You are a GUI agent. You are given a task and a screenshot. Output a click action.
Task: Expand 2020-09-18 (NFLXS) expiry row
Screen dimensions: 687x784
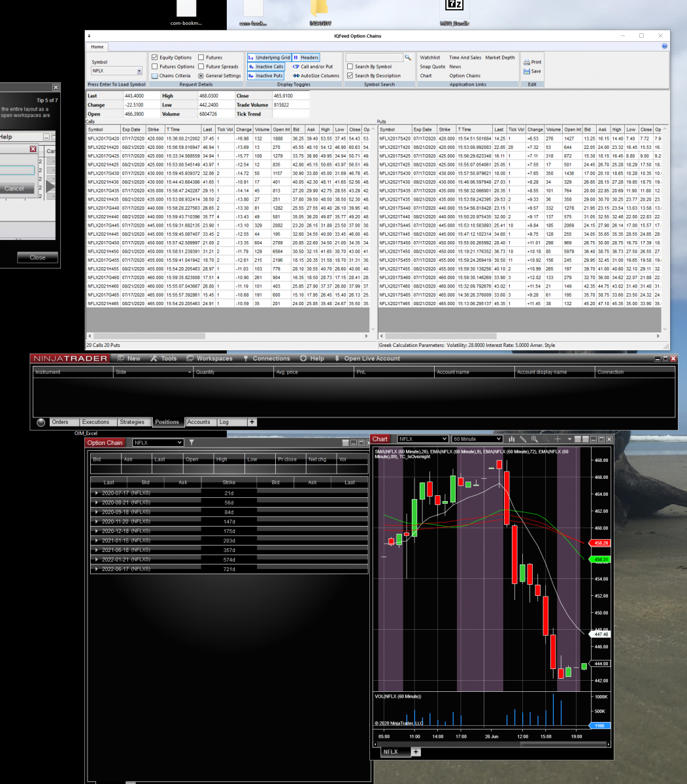(x=97, y=512)
